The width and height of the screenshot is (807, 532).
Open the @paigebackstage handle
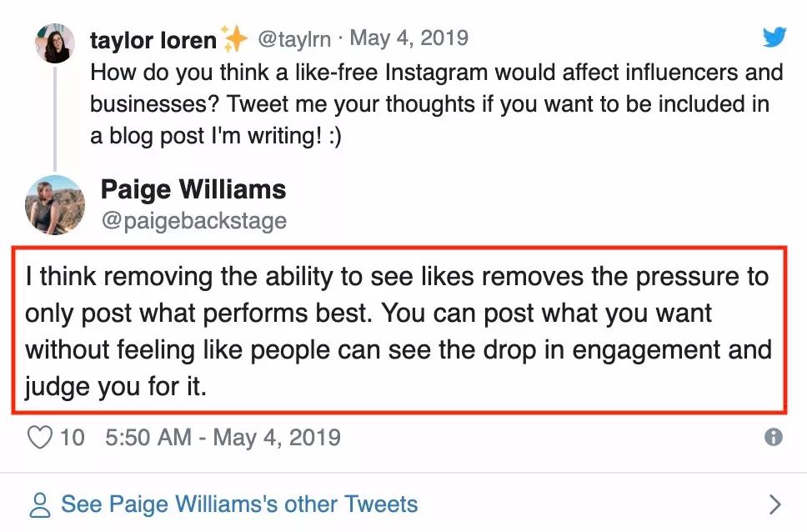(x=194, y=220)
